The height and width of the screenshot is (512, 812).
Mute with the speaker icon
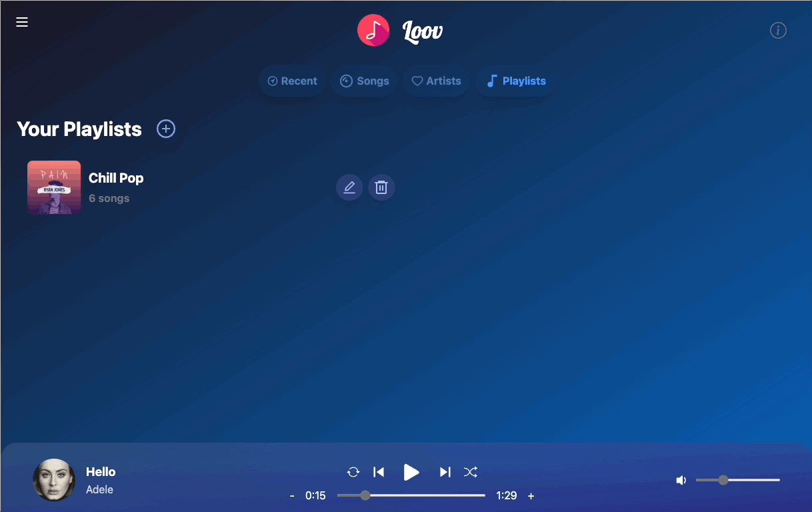[681, 480]
